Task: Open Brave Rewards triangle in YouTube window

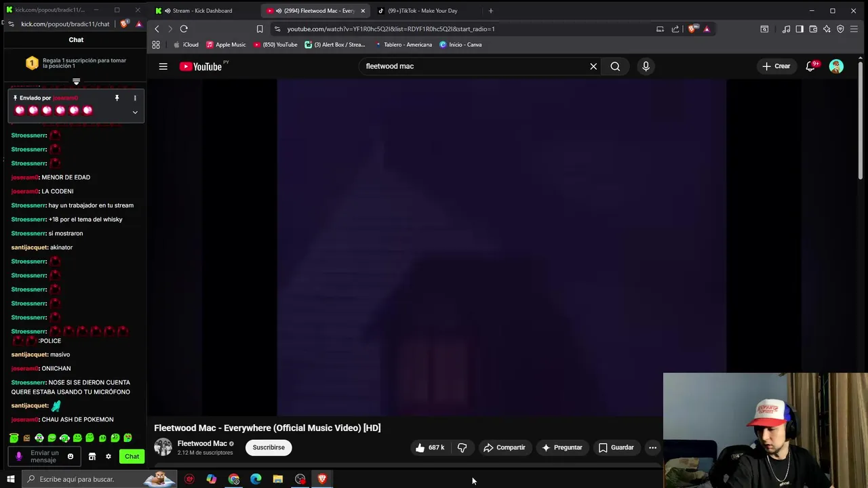Action: pos(707,29)
